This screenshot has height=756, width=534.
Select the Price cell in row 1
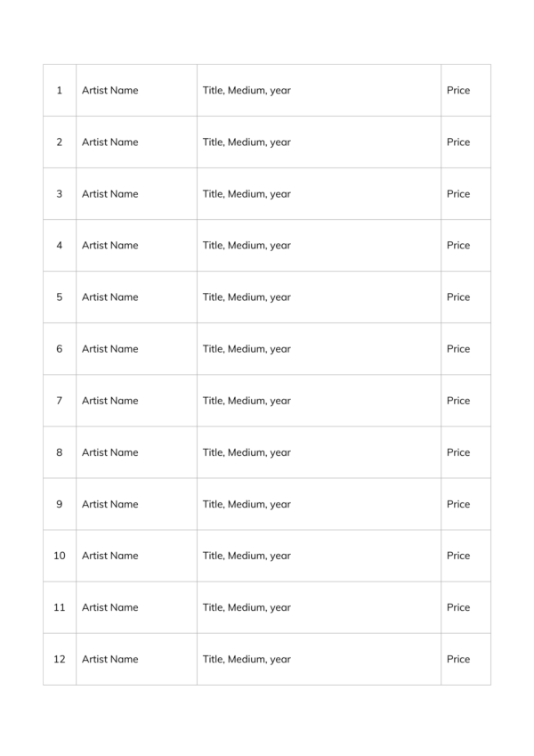coord(465,90)
